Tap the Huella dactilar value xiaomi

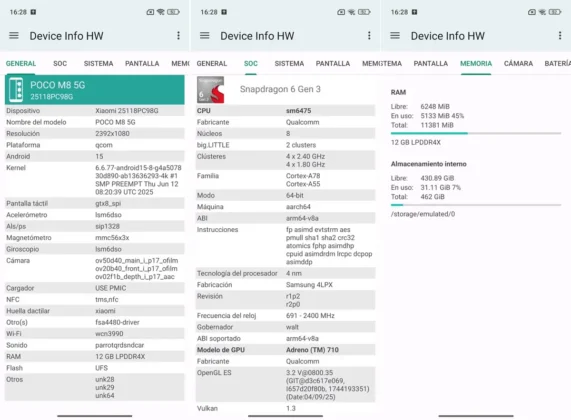tap(105, 311)
